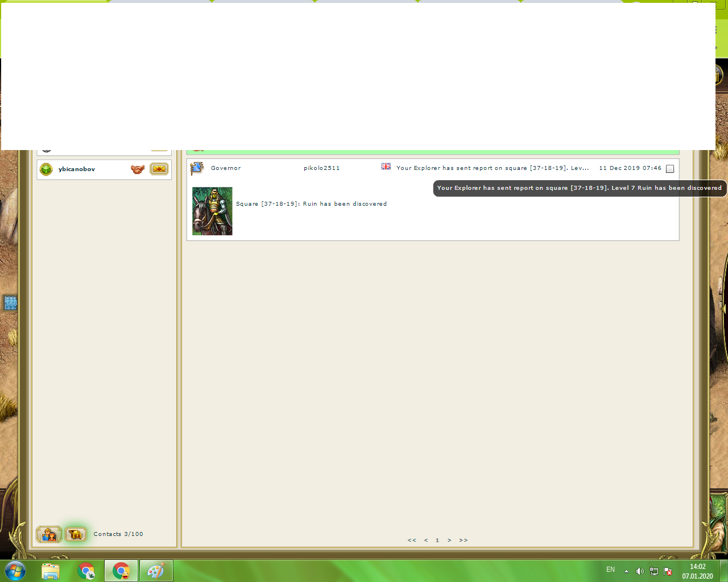Go to the first page with <<
Image resolution: width=728 pixels, height=582 pixels.
click(x=412, y=541)
